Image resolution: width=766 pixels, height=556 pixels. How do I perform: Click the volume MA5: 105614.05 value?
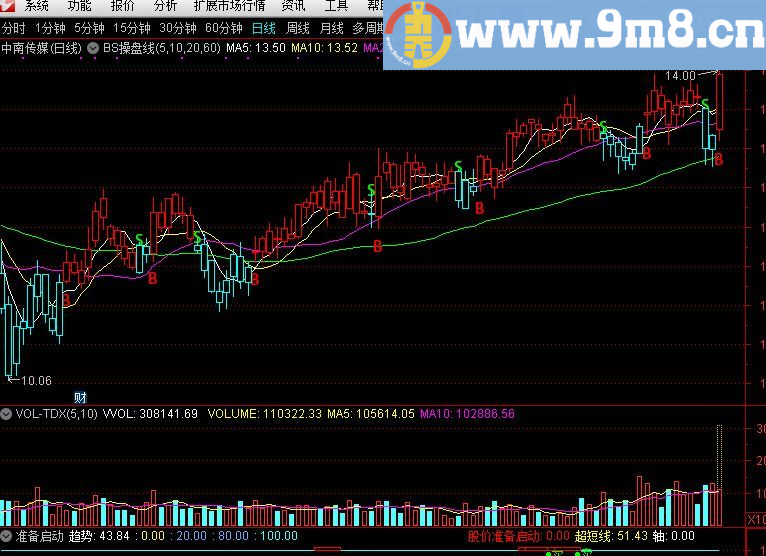(x=371, y=414)
